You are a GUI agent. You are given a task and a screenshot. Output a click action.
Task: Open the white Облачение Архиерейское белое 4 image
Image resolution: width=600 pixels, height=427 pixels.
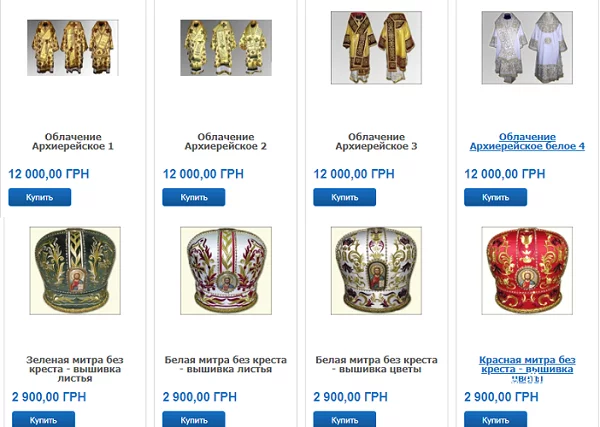(x=520, y=46)
